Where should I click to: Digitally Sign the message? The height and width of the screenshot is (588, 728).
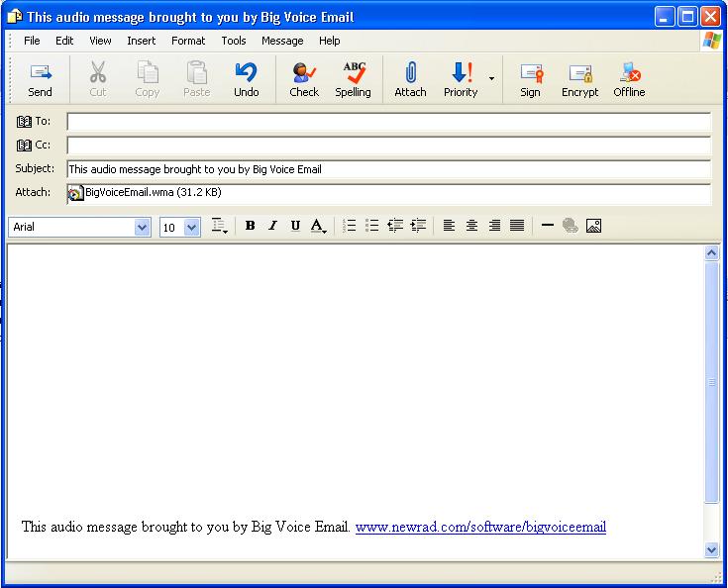tap(530, 79)
